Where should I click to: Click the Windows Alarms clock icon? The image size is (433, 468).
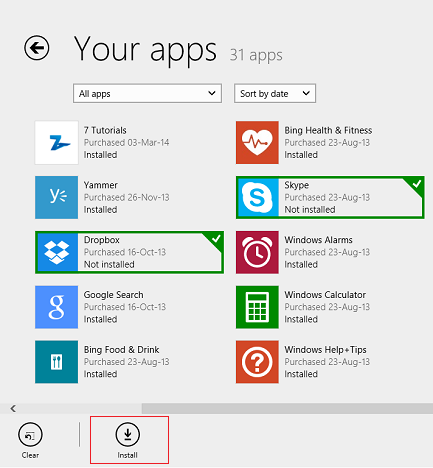point(257,252)
